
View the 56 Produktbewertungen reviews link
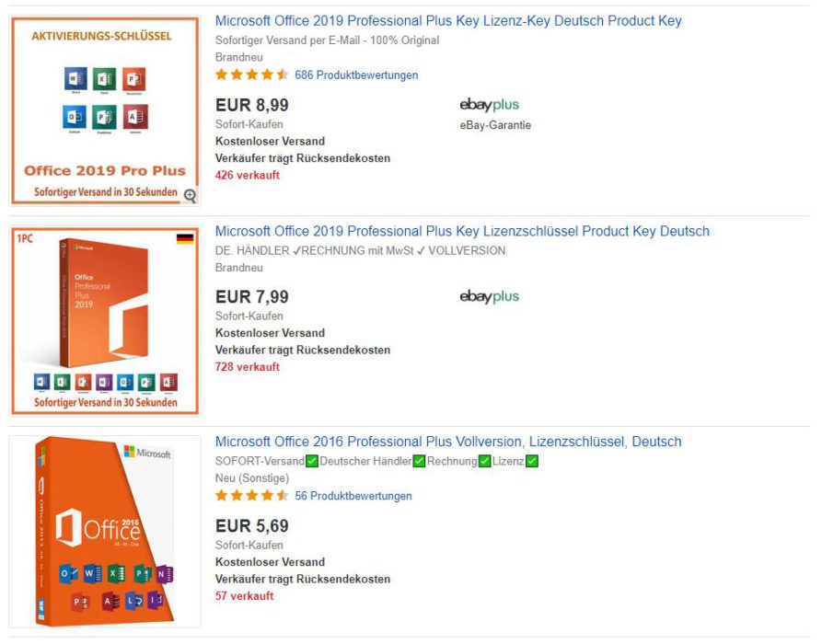[x=353, y=496]
